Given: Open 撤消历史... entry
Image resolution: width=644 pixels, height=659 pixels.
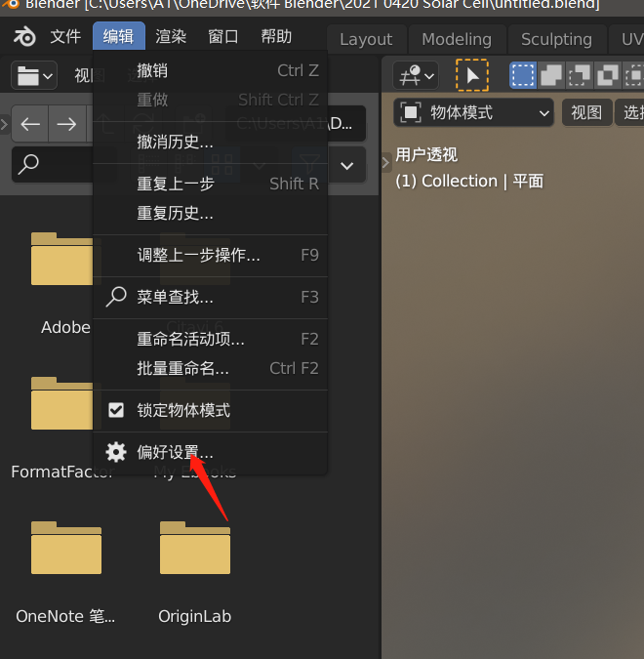Looking at the screenshot, I should [210, 143].
